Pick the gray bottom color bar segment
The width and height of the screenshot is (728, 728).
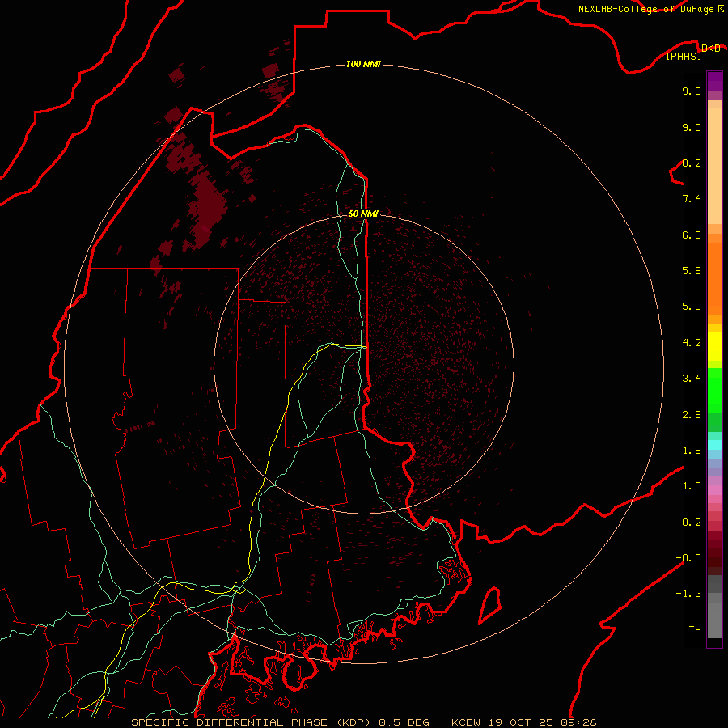click(x=714, y=620)
